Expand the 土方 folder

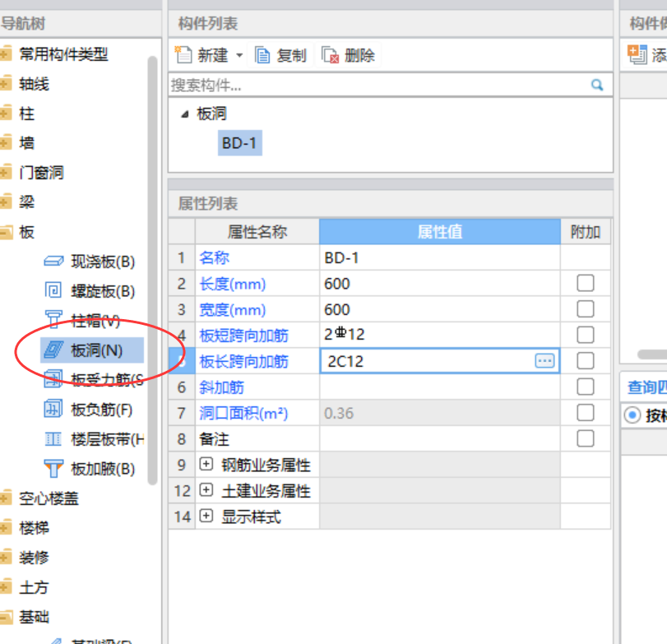[6, 586]
